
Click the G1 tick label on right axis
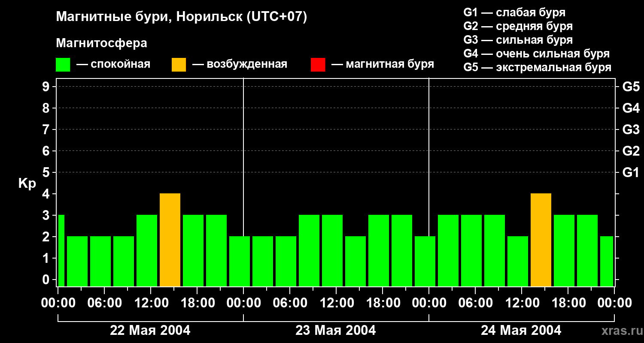point(631,173)
